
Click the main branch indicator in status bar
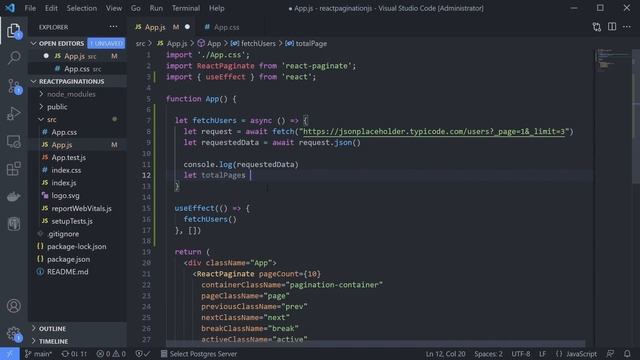click(x=38, y=354)
